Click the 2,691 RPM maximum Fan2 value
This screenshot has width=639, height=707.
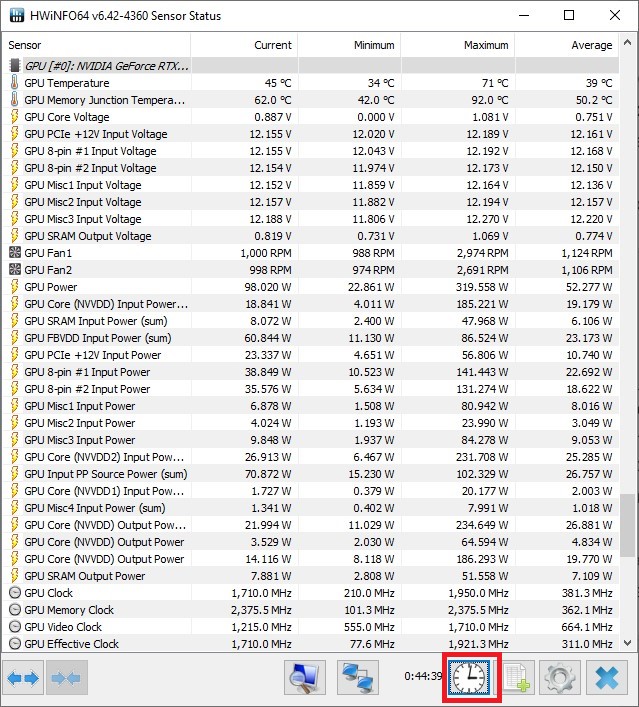pos(483,270)
